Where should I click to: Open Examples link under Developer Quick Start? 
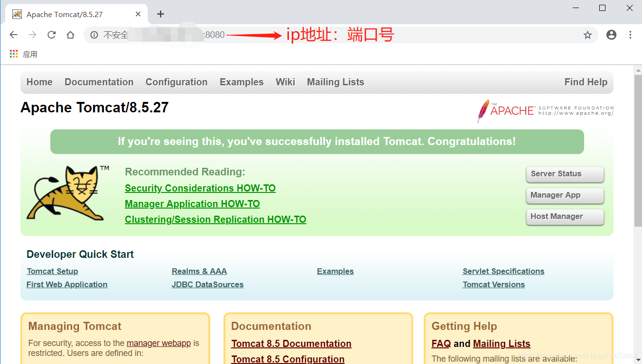[335, 271]
